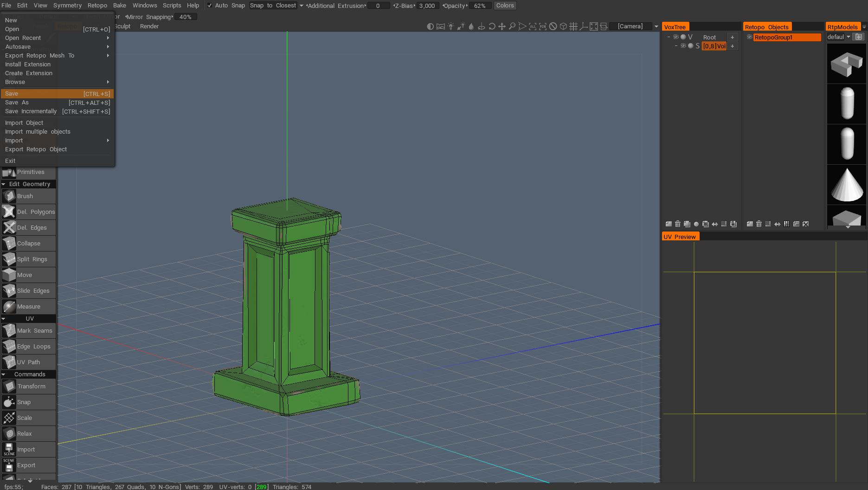Pick the Slide Edges tool
Viewport: 868px width, 490px height.
point(28,290)
